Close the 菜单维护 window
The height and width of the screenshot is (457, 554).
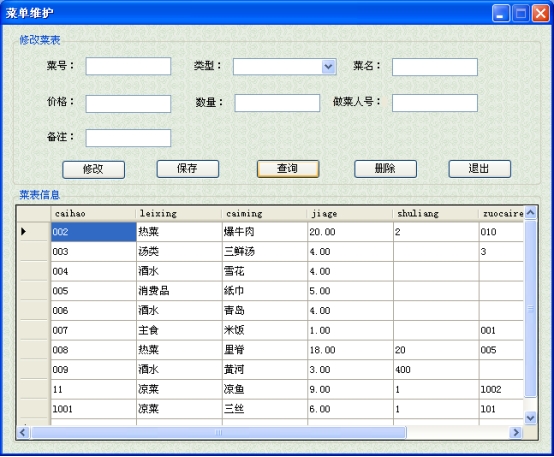pos(541,14)
